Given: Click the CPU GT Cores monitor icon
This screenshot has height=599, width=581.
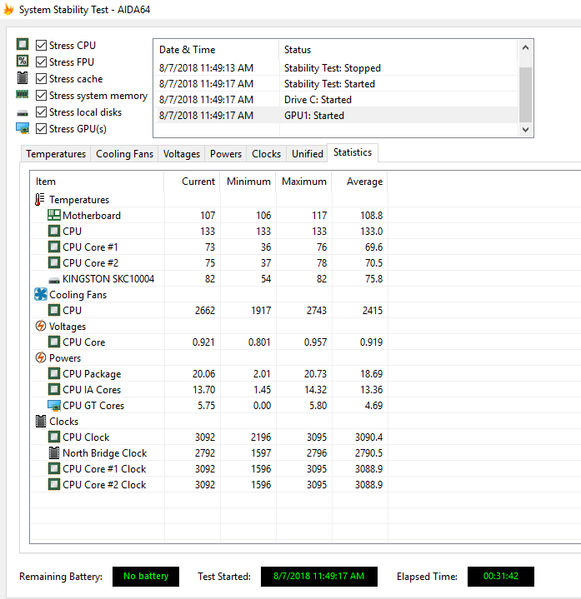Looking at the screenshot, I should pos(54,405).
